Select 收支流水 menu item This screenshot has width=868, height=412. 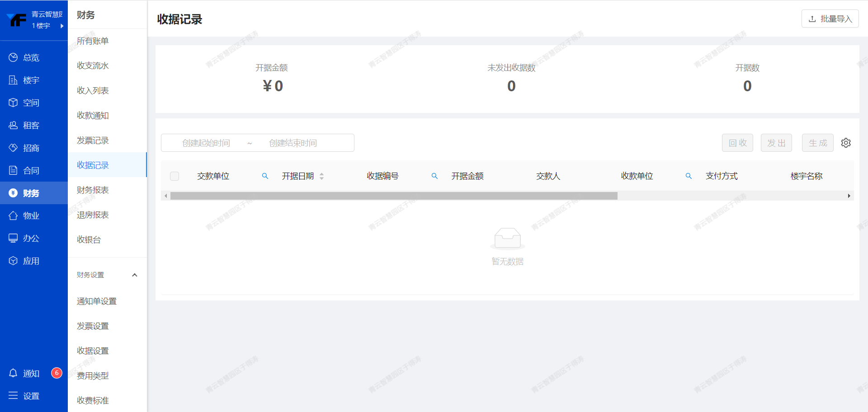tap(93, 66)
